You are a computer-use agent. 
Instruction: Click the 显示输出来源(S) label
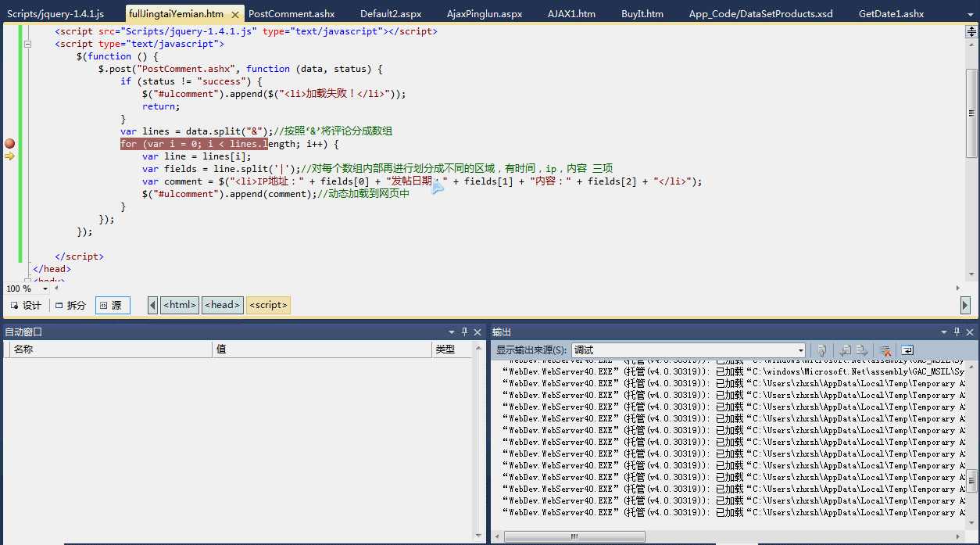pyautogui.click(x=531, y=350)
